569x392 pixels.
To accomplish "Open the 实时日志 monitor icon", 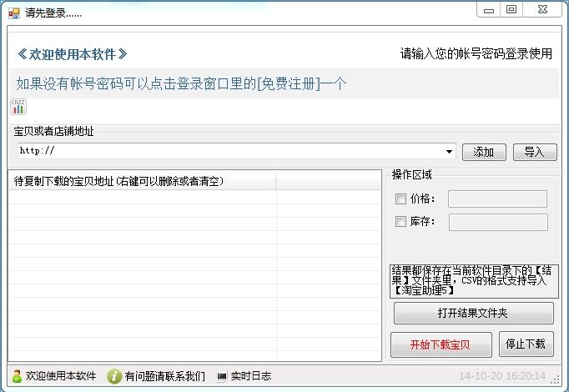I will coord(222,376).
